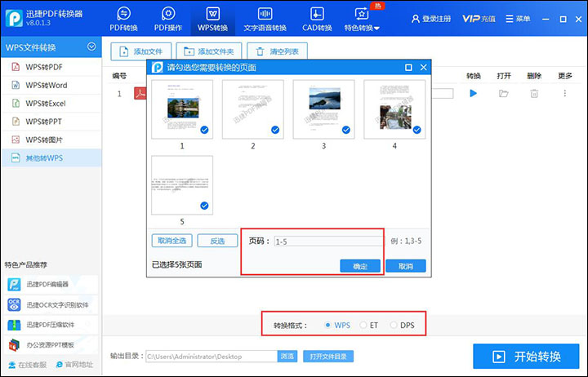Switch to the WPS转换 tab
The height and width of the screenshot is (377, 588).
tap(212, 20)
